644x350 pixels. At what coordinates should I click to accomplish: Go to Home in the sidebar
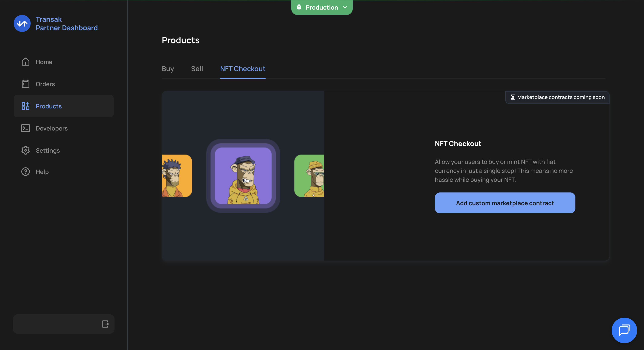tap(63, 62)
